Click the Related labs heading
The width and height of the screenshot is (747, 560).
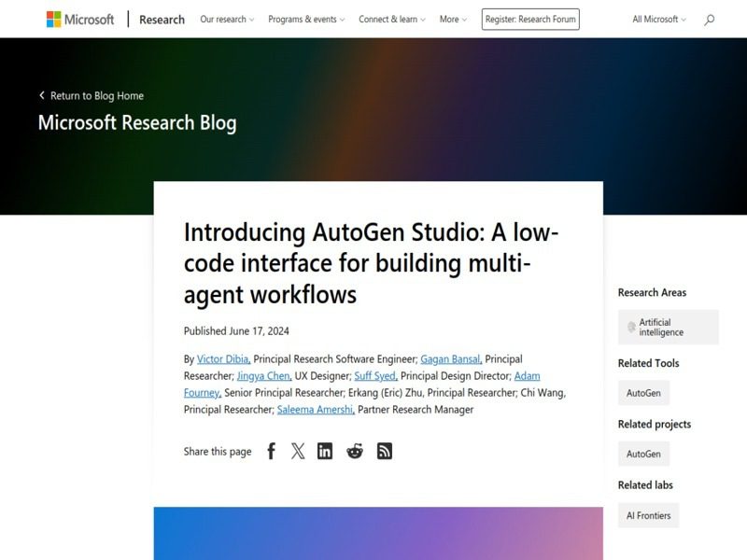pyautogui.click(x=645, y=484)
